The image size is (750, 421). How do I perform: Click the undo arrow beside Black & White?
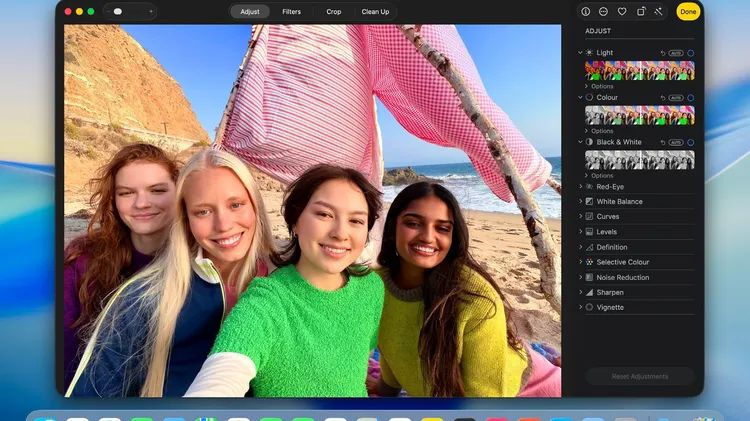coord(663,142)
